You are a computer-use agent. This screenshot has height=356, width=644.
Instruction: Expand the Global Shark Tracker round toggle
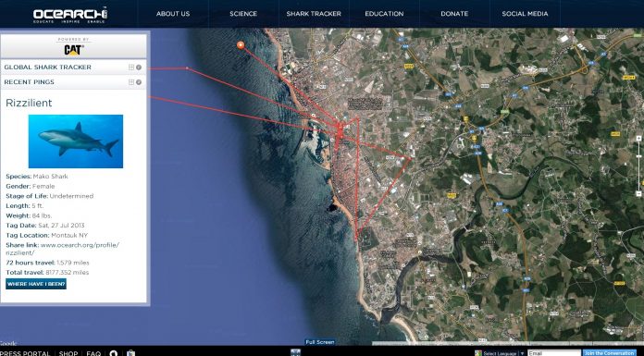[139, 68]
